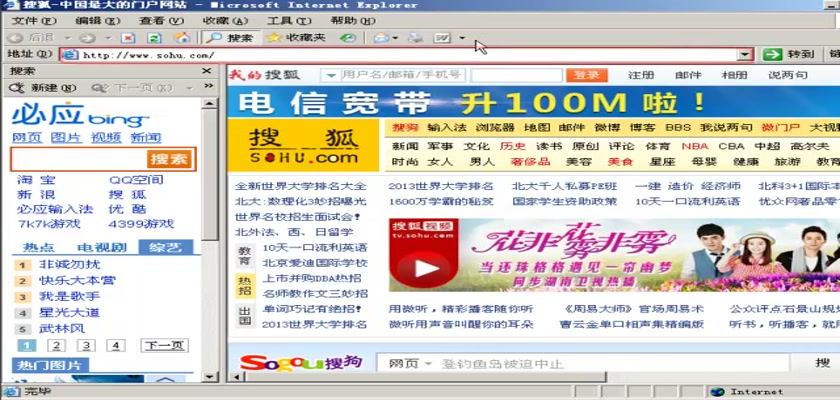Open the Sogou 网页 search type dropdown

tap(410, 364)
